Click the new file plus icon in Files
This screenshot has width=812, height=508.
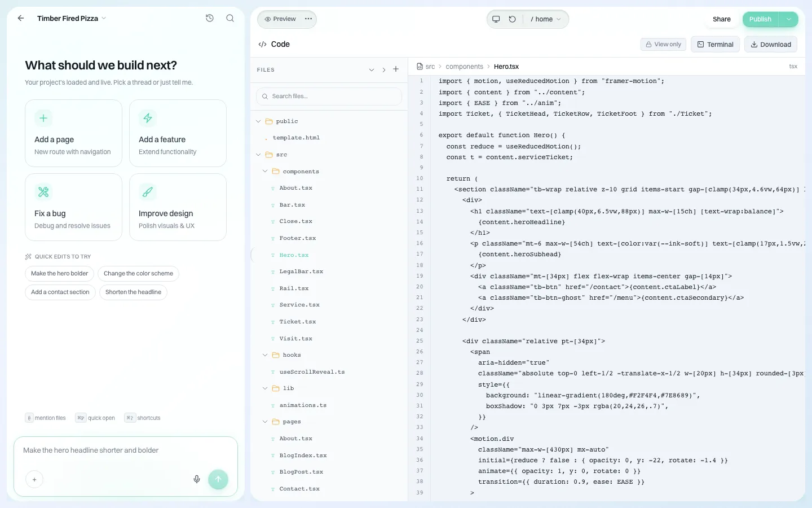(x=396, y=69)
